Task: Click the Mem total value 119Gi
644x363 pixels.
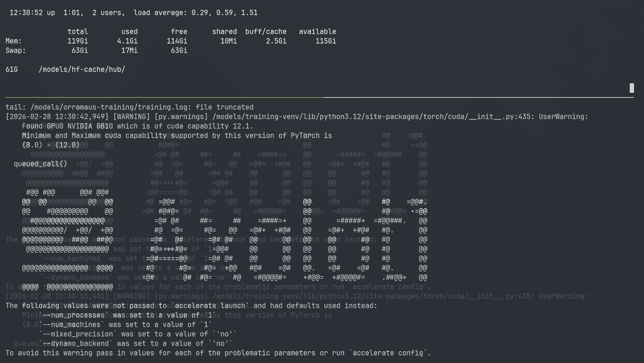Action: click(x=78, y=41)
